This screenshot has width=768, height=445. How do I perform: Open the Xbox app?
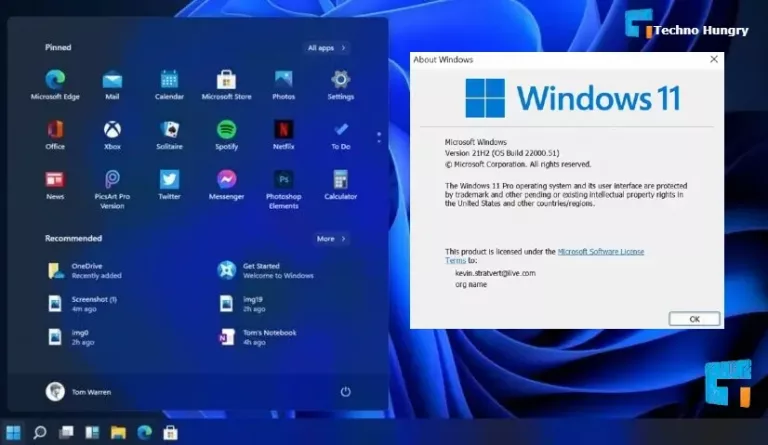tap(112, 135)
